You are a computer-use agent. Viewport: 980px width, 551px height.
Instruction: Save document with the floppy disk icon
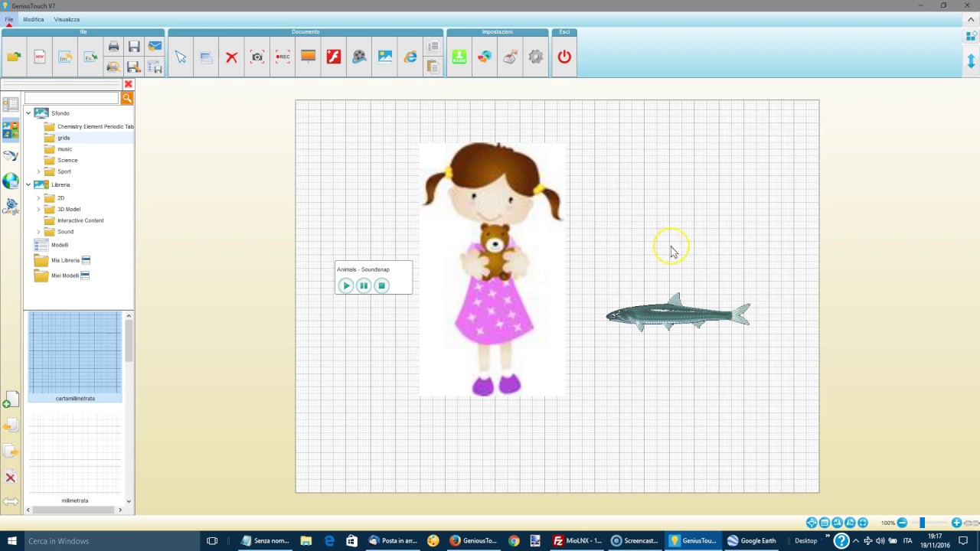pos(134,47)
